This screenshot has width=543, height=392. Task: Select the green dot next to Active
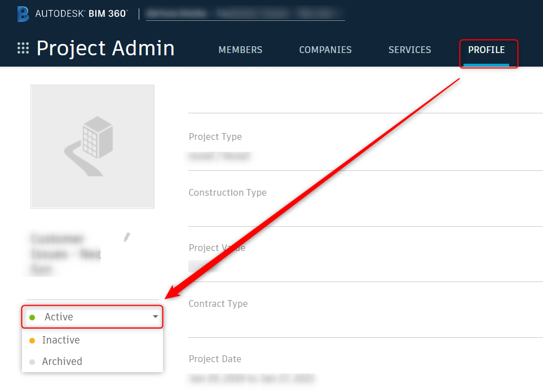point(33,316)
